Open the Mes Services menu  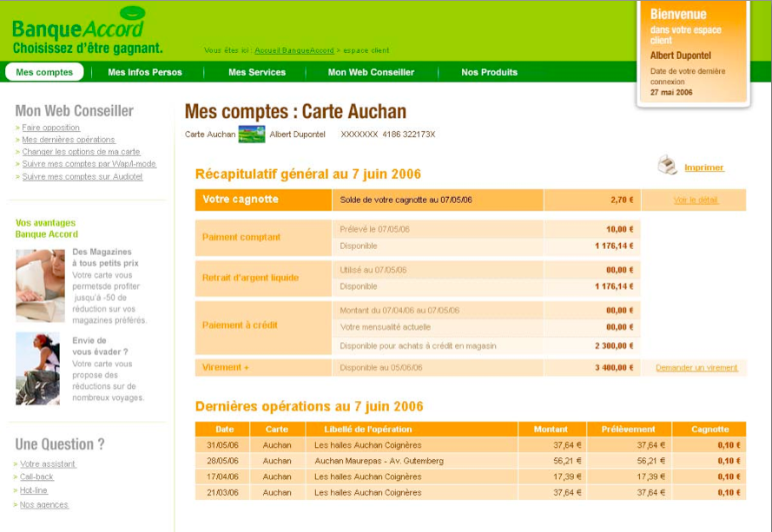tap(257, 72)
